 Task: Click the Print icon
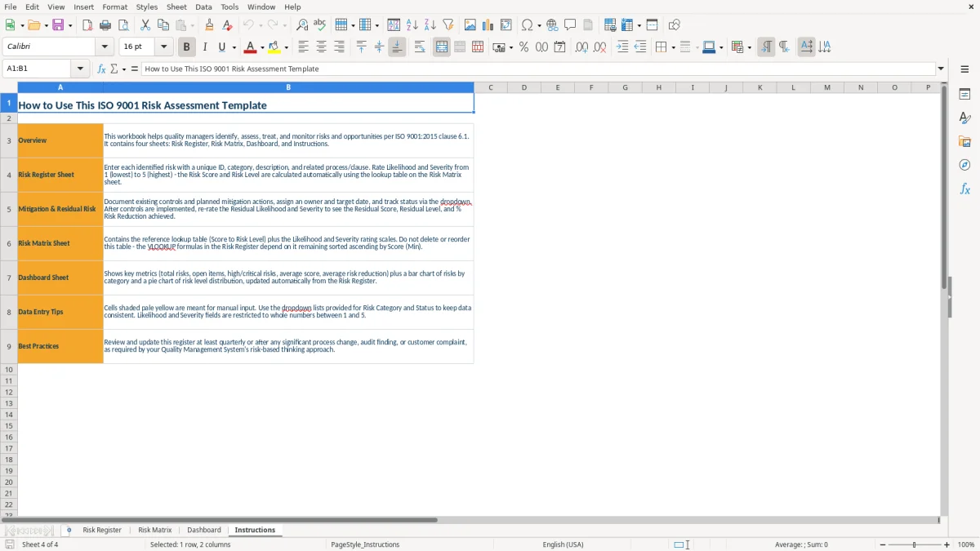click(105, 25)
